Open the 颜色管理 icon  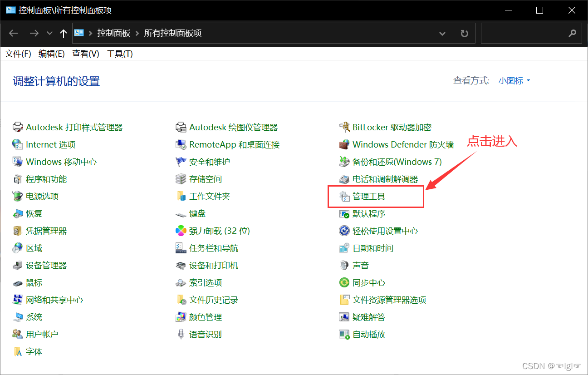[x=181, y=317]
